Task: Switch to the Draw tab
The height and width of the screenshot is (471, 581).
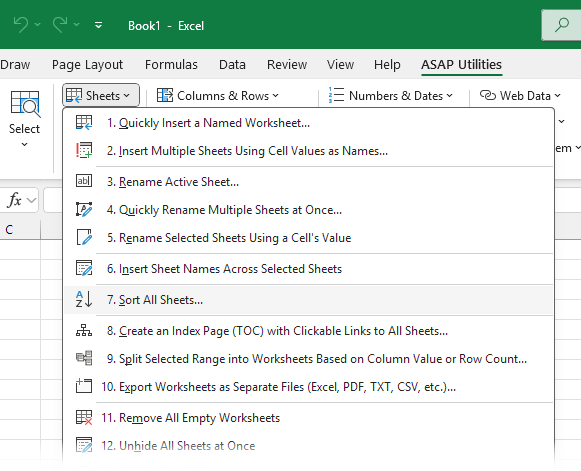Action: click(x=15, y=64)
